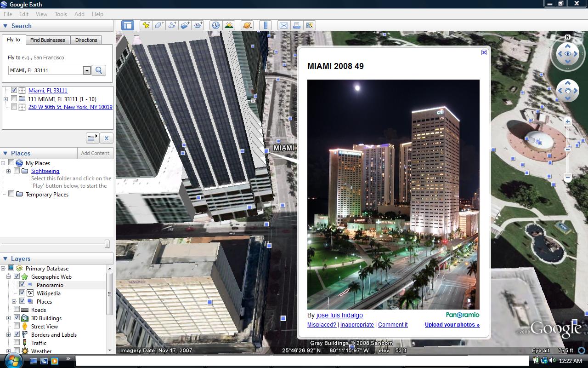
Task: Toggle sunlight across the landscape
Action: (228, 25)
